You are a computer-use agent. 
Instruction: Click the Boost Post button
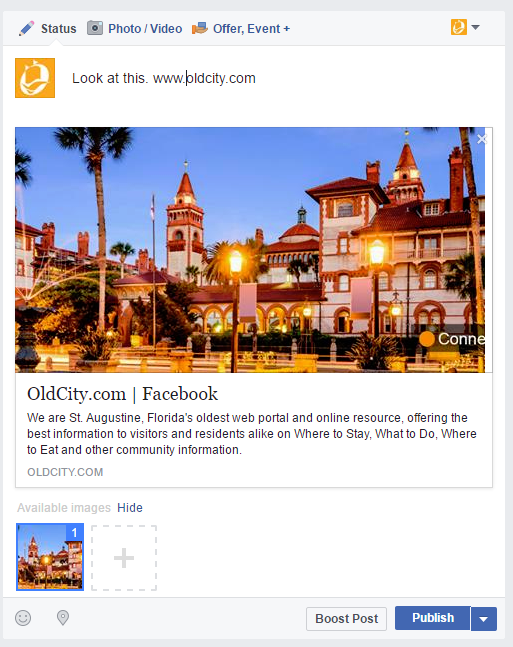[x=346, y=619]
